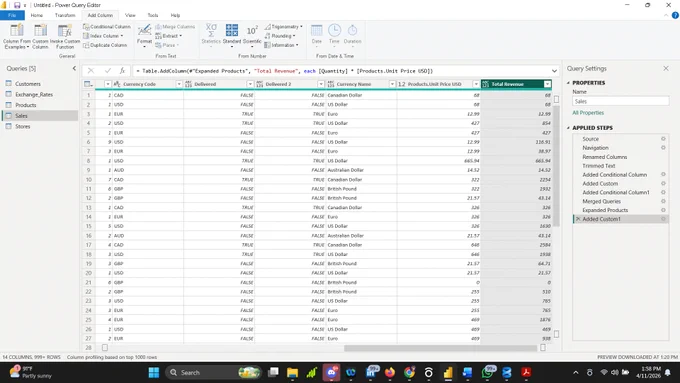Click the vertical scrollbar of the grid
680x383 pixels.
tap(556, 165)
